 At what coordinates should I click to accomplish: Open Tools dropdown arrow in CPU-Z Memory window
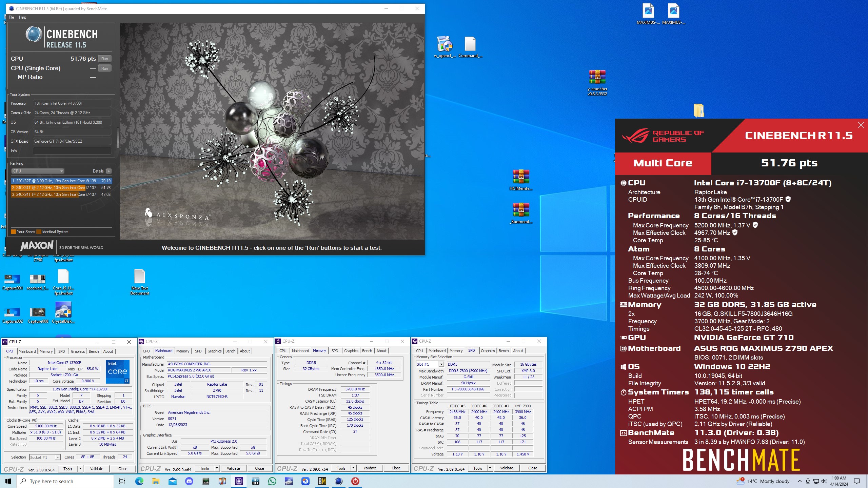tap(353, 468)
